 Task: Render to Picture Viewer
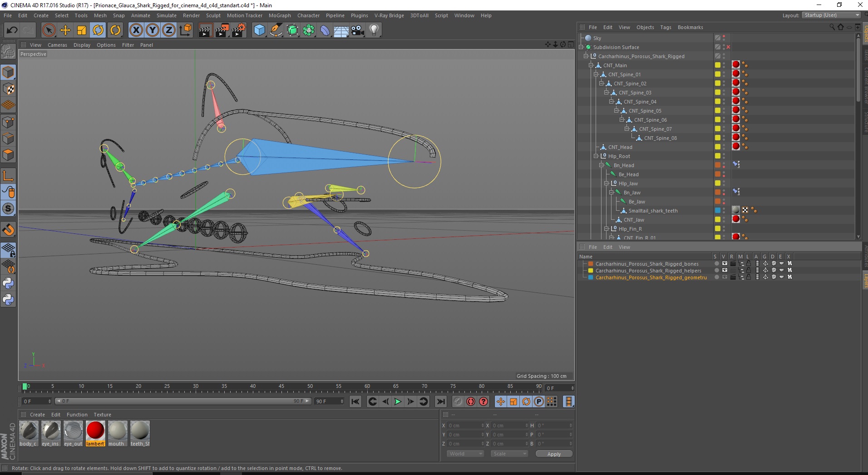tap(222, 30)
